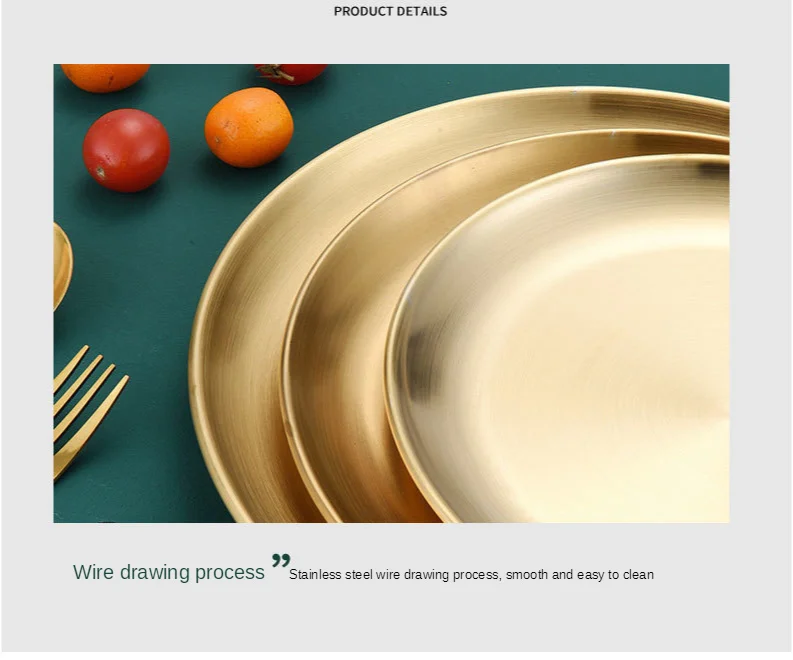Click the word 'process' in green title

(230, 573)
